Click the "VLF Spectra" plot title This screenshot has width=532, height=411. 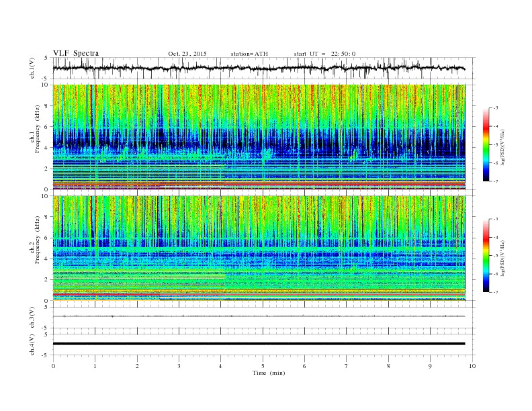[x=76, y=53]
